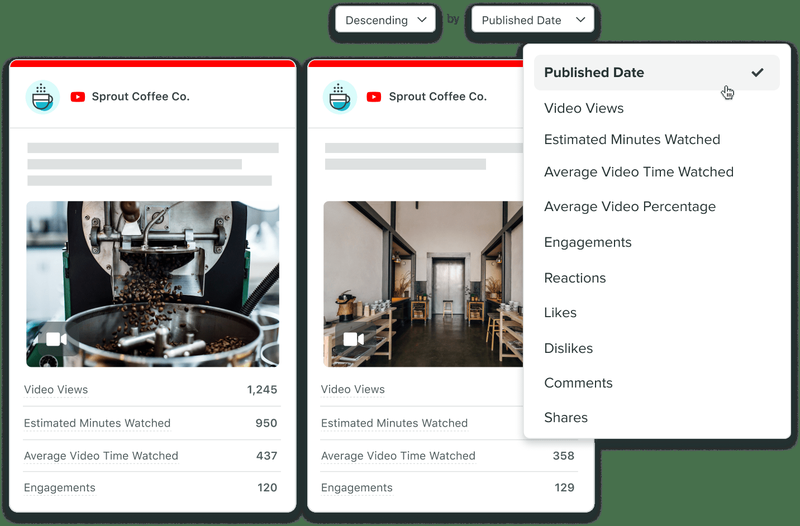This screenshot has width=800, height=526.
Task: Click the video camera icon on the roaster thumbnail
Action: pyautogui.click(x=56, y=339)
